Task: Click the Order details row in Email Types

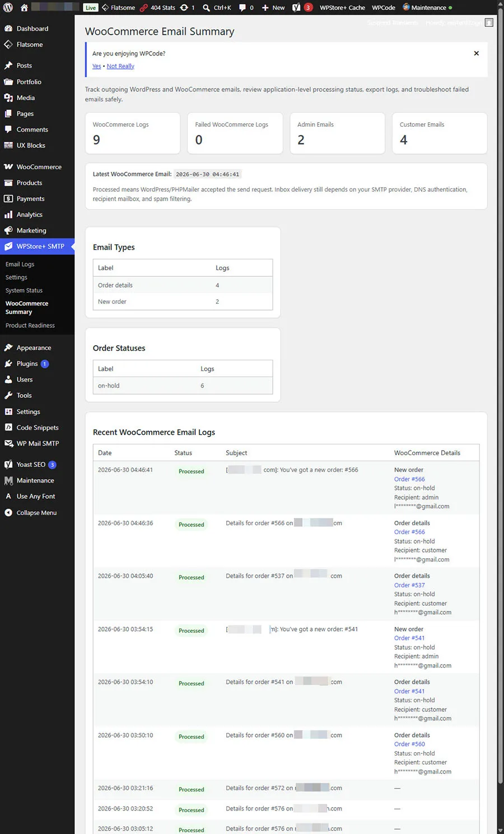Action: pos(183,285)
